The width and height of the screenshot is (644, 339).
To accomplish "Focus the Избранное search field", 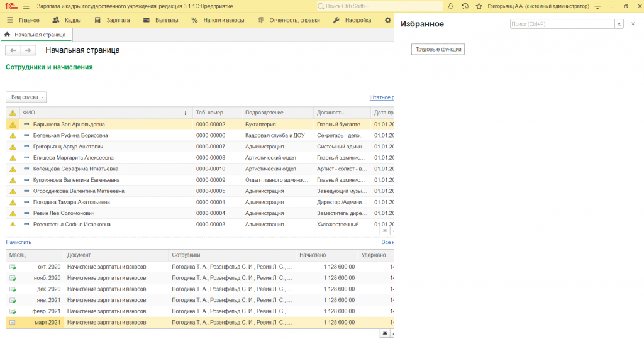I will (562, 24).
